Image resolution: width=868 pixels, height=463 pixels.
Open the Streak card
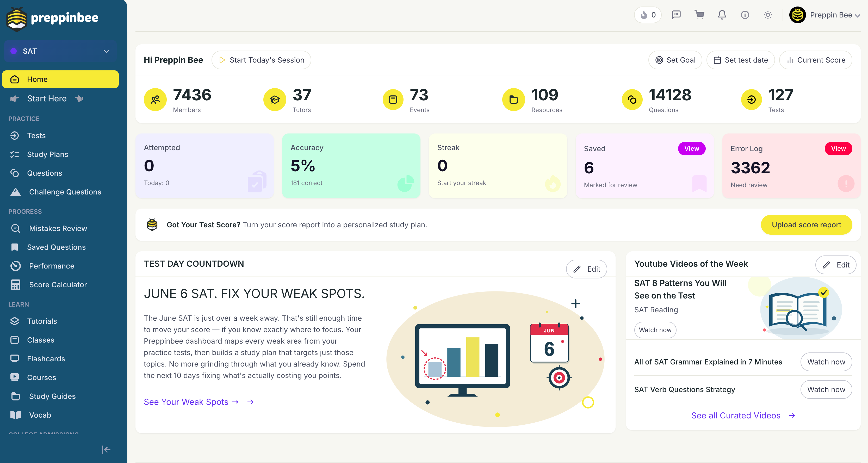[498, 166]
